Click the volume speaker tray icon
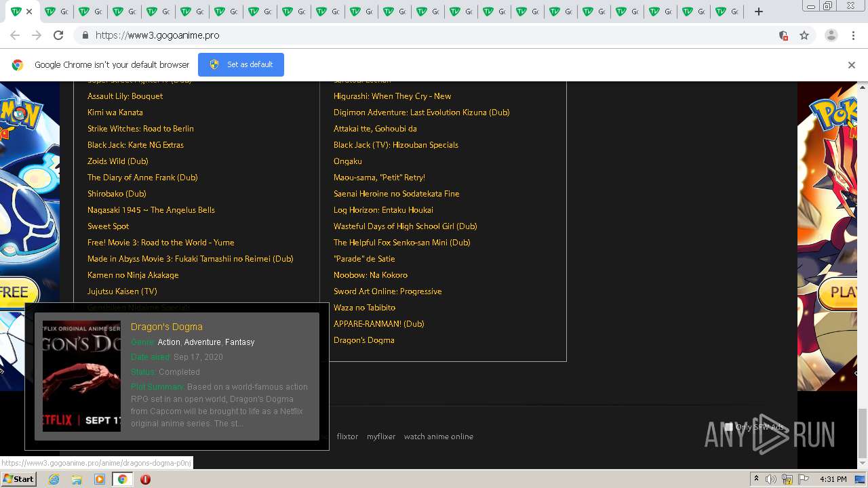 point(771,479)
